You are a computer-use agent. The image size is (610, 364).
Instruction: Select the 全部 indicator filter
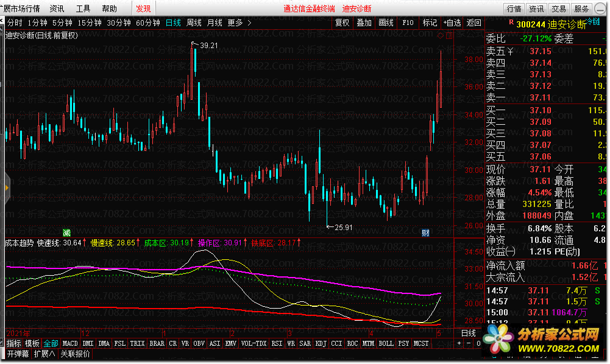[51, 343]
